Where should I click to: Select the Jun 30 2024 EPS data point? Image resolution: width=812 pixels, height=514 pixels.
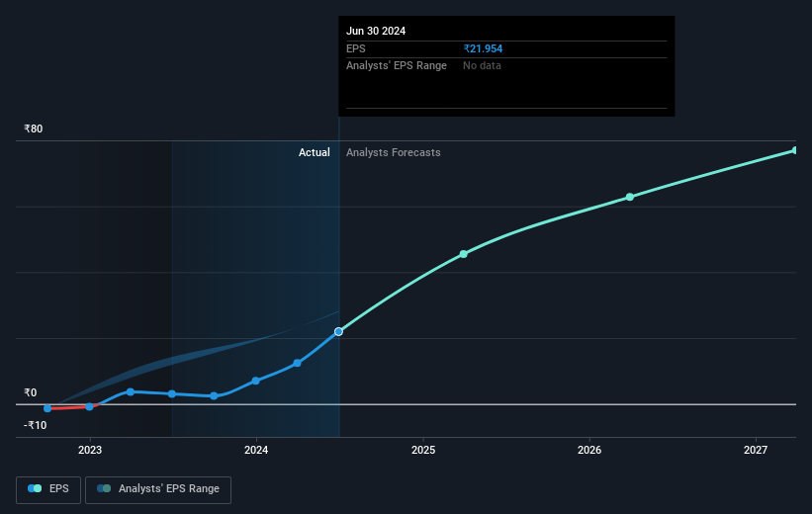coord(338,331)
